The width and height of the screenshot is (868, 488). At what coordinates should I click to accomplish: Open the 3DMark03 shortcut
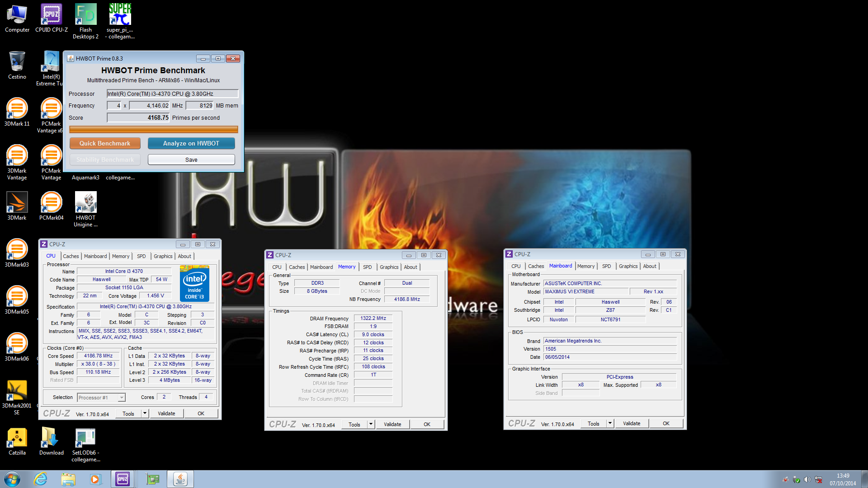(x=17, y=253)
